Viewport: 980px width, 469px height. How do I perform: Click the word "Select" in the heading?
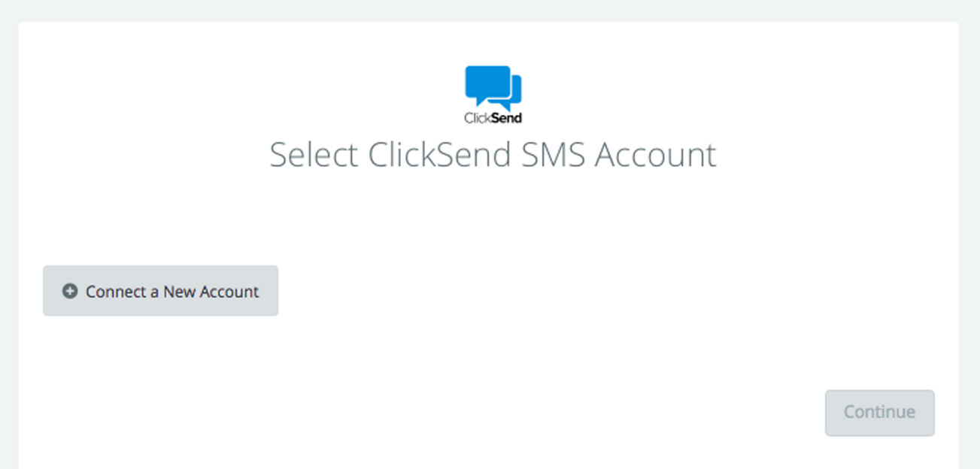point(314,155)
